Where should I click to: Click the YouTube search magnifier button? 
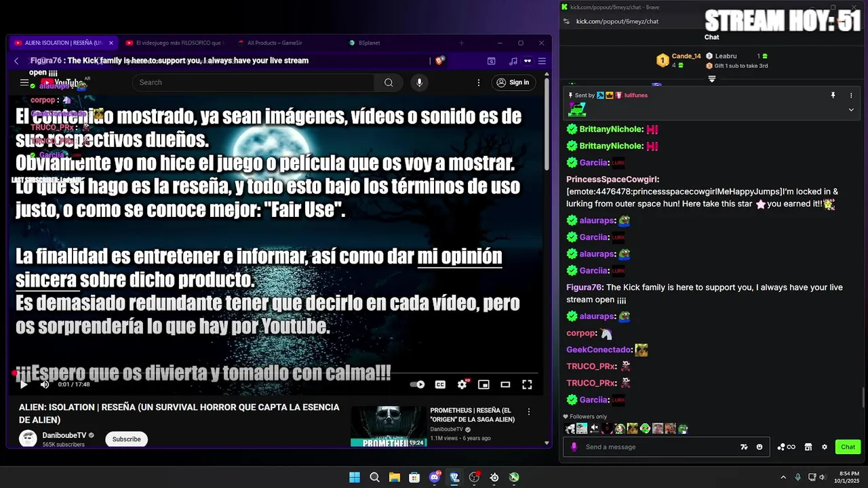pos(389,82)
